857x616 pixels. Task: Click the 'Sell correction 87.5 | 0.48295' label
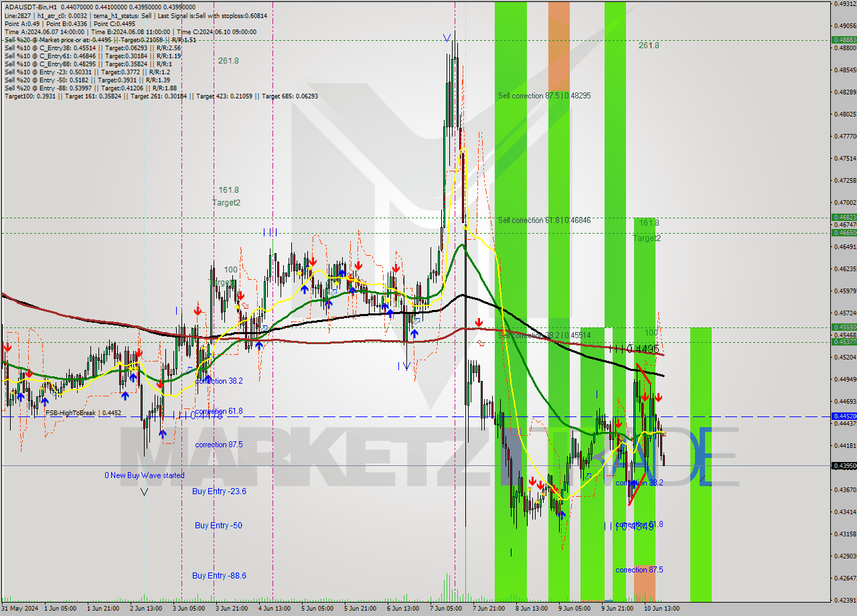[x=544, y=96]
